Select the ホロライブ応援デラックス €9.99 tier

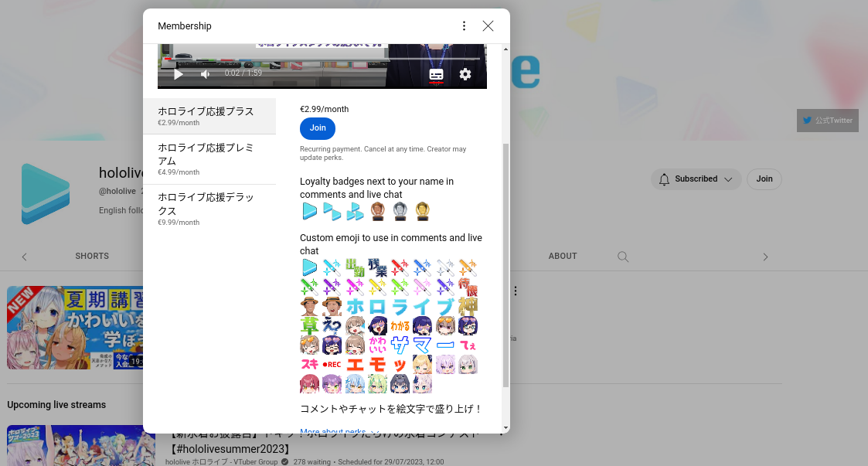tap(209, 209)
